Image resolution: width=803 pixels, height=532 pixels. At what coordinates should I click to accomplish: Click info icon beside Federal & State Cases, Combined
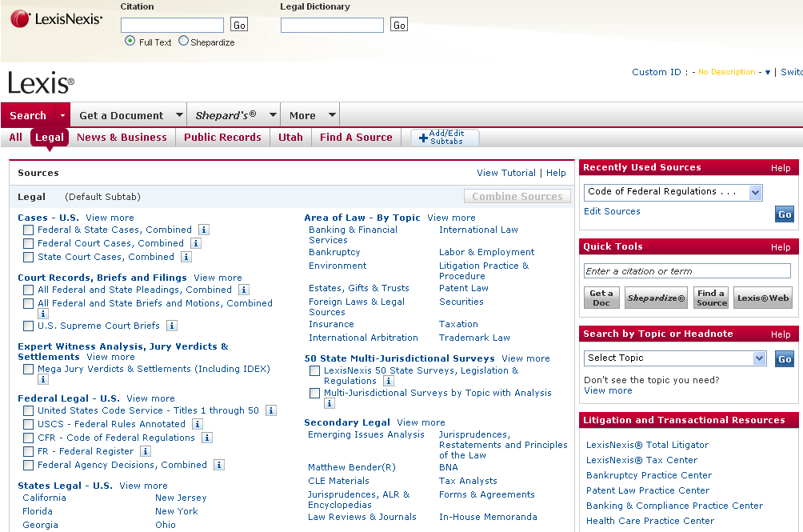(204, 230)
